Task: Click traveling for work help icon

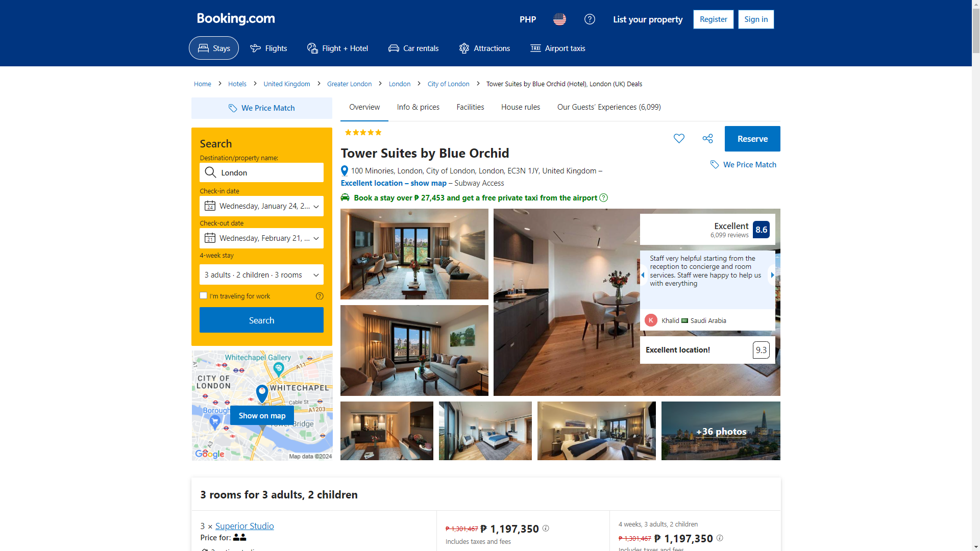Action: pyautogui.click(x=320, y=296)
